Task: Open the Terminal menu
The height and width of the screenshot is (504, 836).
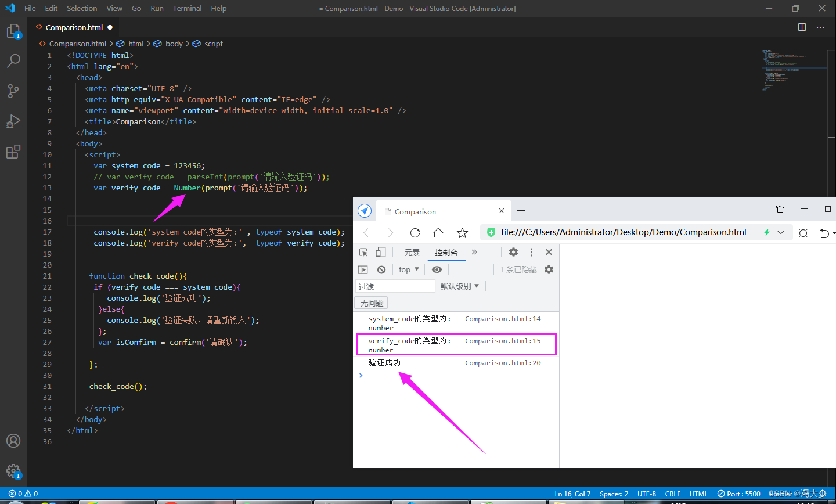Action: pyautogui.click(x=187, y=8)
